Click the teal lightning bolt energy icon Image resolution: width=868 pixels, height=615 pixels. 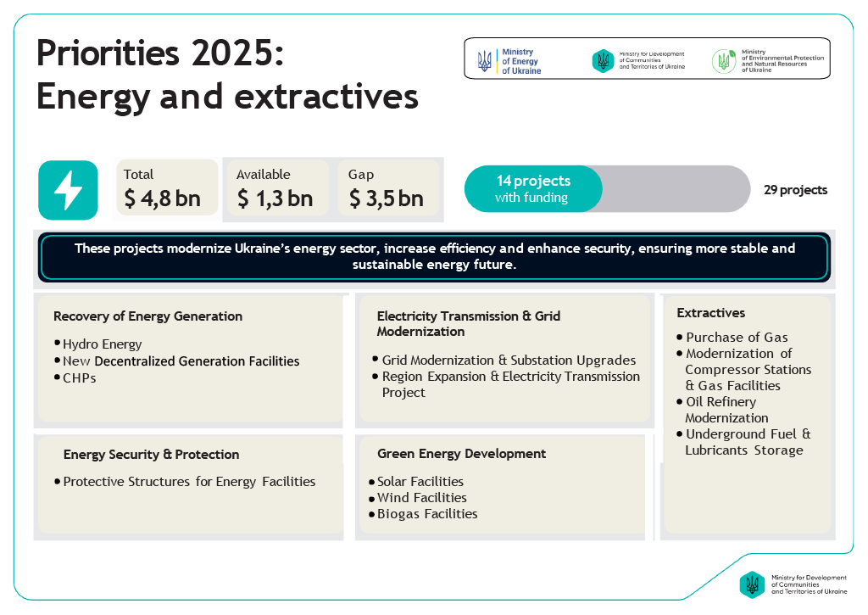point(68,190)
